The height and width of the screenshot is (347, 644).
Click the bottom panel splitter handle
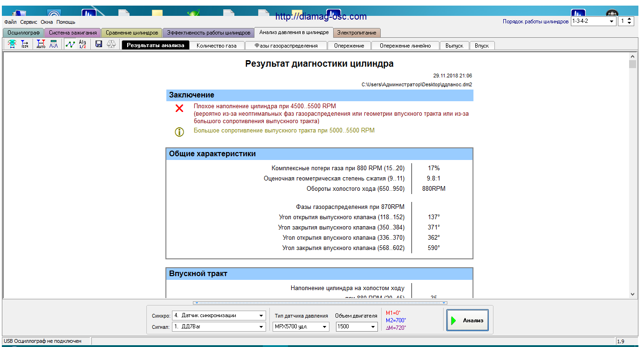pos(321,303)
